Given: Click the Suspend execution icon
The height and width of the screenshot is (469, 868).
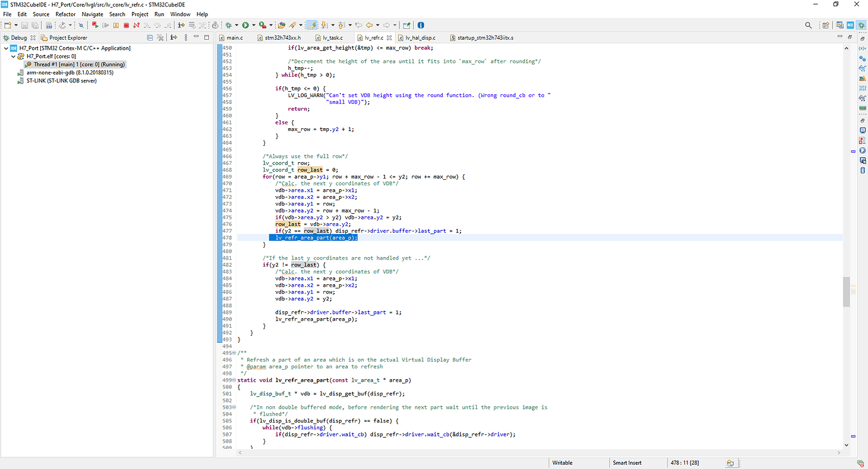Looking at the screenshot, I should point(116,25).
